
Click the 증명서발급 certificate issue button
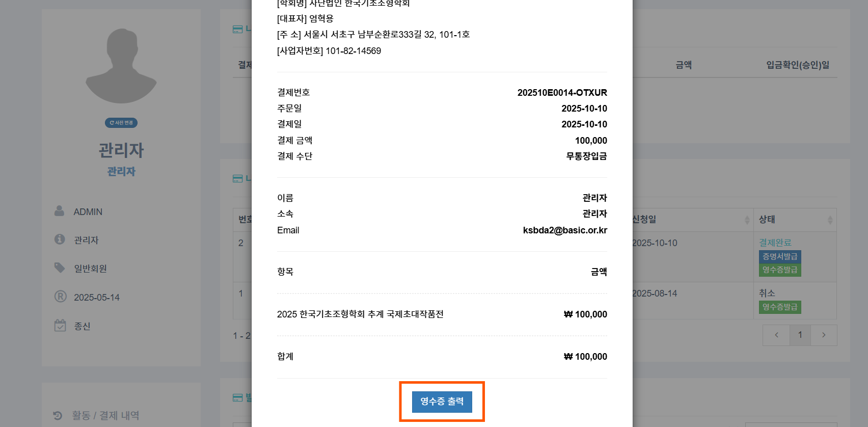pyautogui.click(x=780, y=256)
